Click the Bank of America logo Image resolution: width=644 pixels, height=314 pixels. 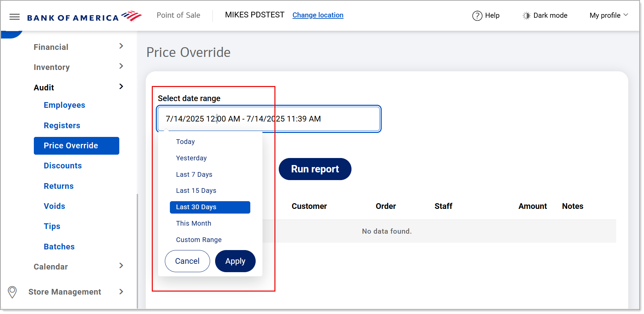(84, 16)
